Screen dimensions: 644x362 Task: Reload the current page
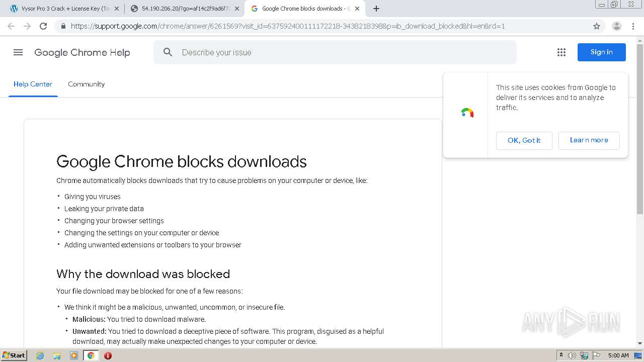tap(43, 26)
